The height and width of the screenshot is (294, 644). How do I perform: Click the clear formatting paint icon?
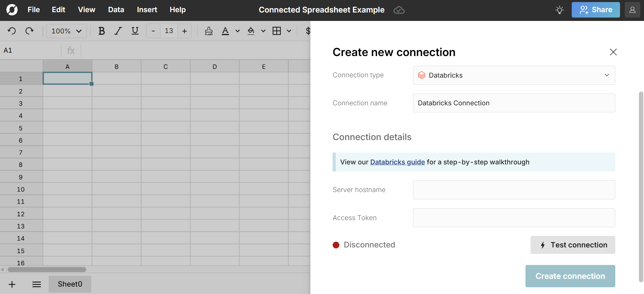[209, 31]
